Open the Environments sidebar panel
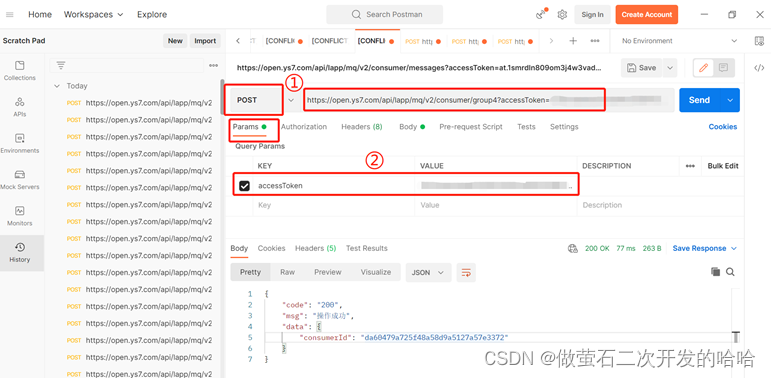 coord(20,144)
